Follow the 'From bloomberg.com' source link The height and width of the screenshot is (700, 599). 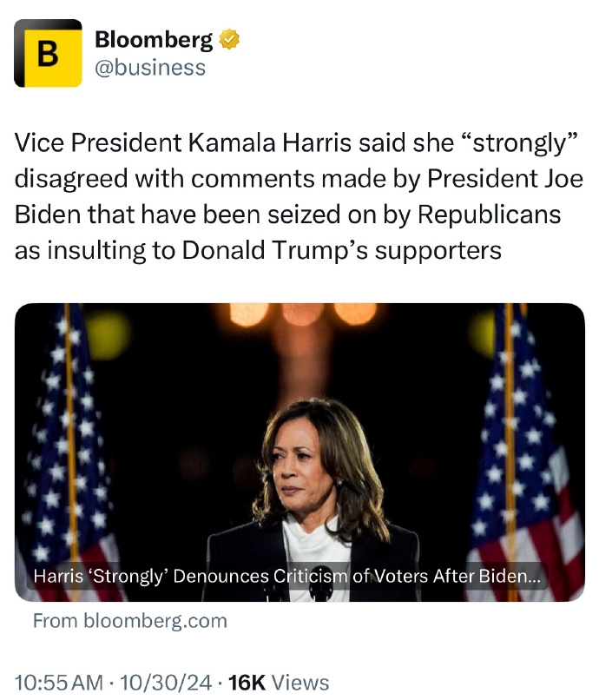point(130,621)
